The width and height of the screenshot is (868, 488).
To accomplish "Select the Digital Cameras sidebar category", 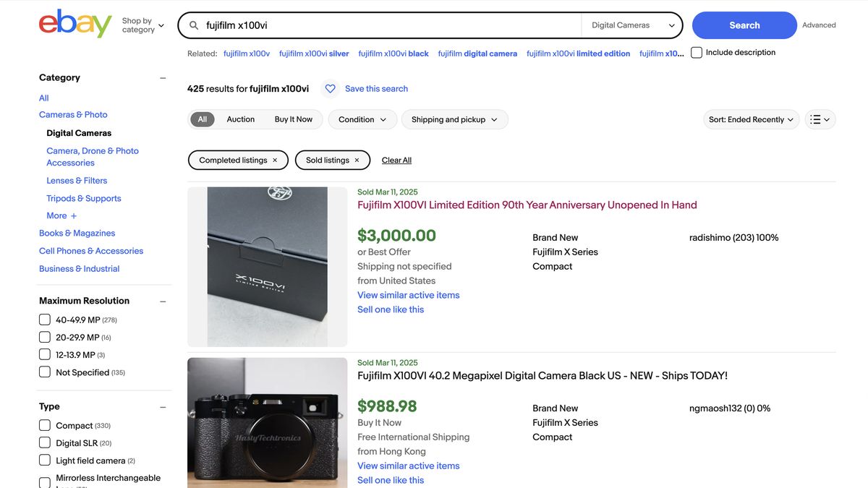I will click(79, 134).
